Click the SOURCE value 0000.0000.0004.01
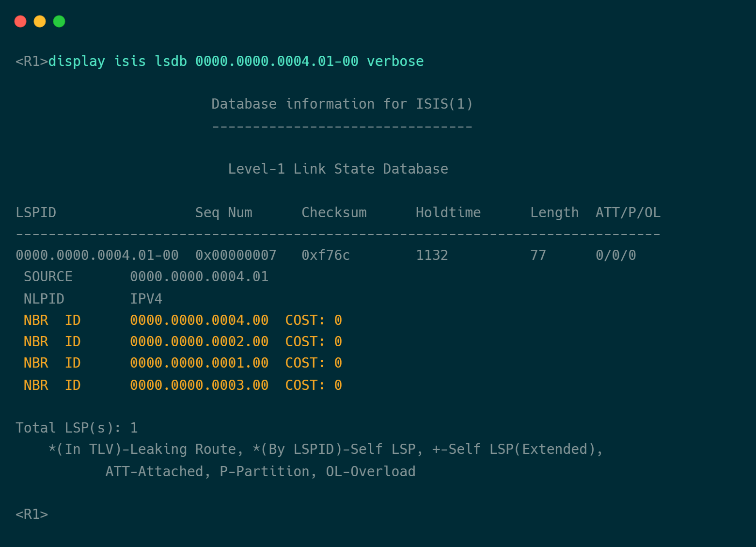The image size is (756, 547). [199, 276]
